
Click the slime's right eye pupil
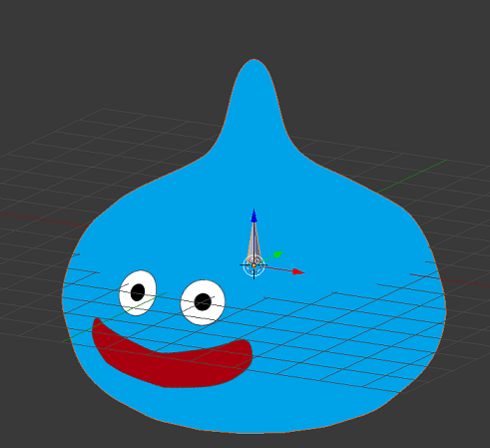pos(203,301)
